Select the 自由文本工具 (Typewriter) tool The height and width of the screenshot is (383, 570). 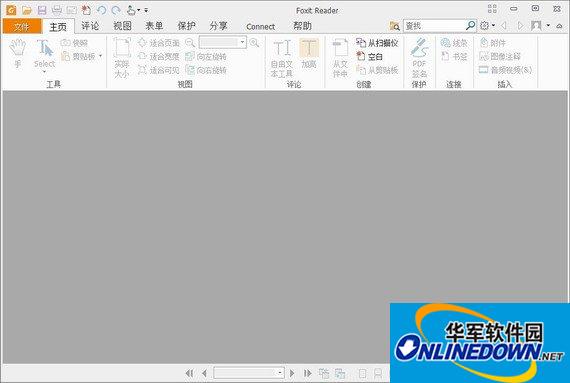tap(282, 58)
